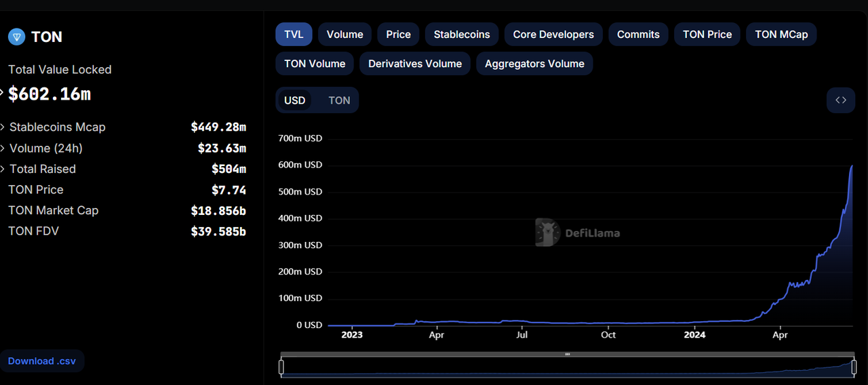Enable the Commits chart metric
The image size is (868, 385).
(x=637, y=35)
